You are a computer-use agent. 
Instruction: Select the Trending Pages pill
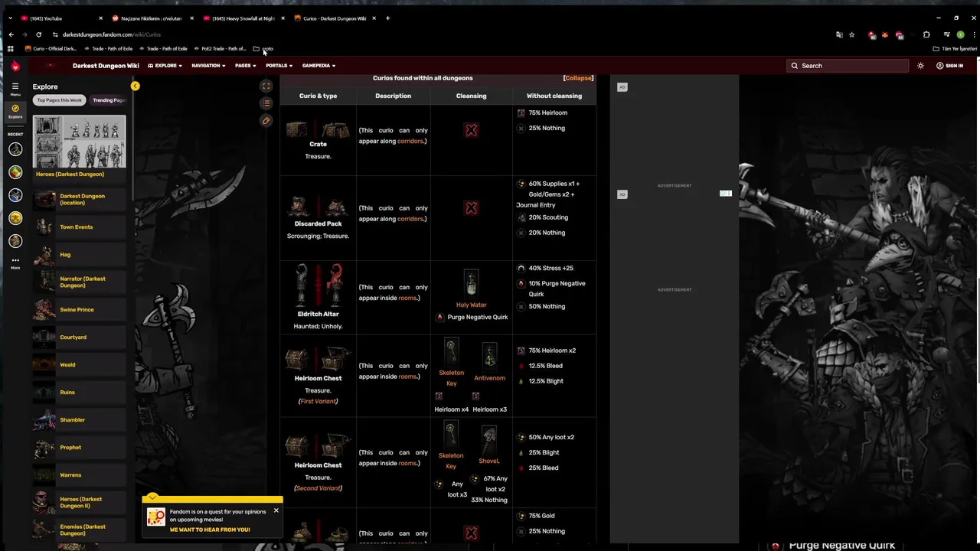coord(108,100)
